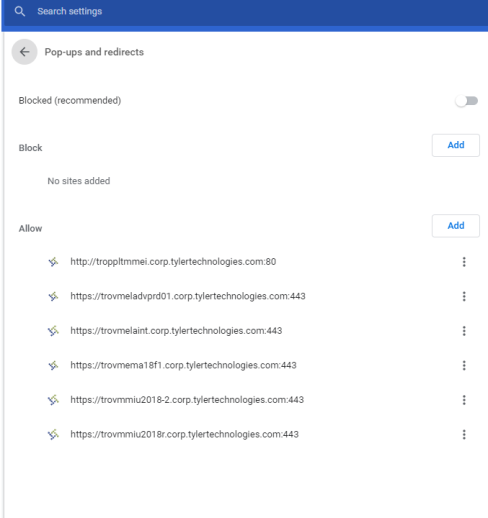Select the troppltmmei.corp.tylertechnologies.com:80 URL text
488x518 pixels.
[173, 262]
